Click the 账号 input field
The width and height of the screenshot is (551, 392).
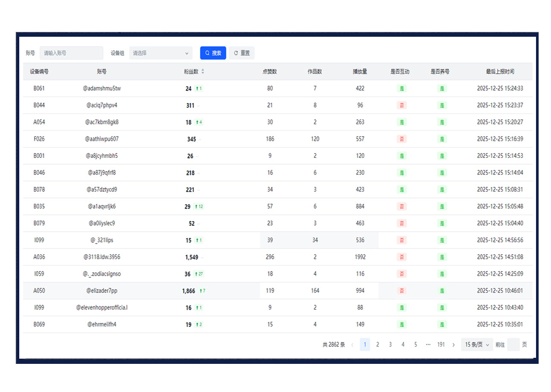71,53
